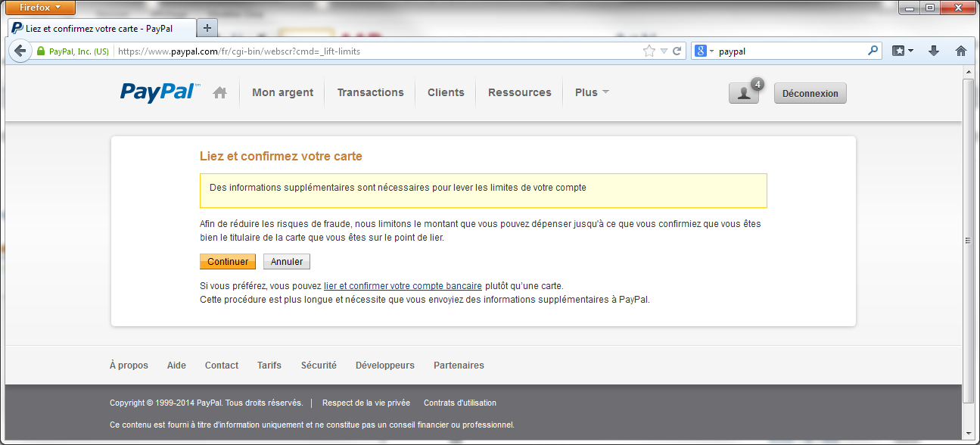980x445 pixels.
Task: Click the vertical page scrollbar
Action: pos(968,241)
